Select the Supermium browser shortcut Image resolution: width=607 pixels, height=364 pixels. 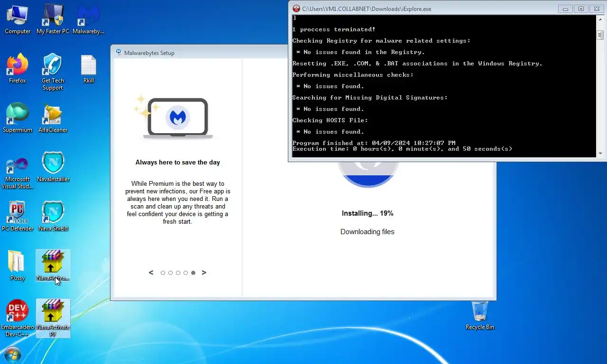(18, 118)
